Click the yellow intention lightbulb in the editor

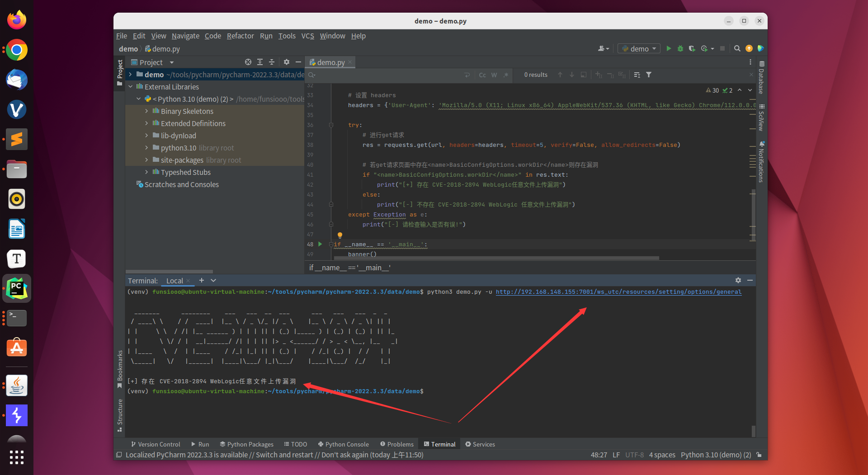pos(340,235)
